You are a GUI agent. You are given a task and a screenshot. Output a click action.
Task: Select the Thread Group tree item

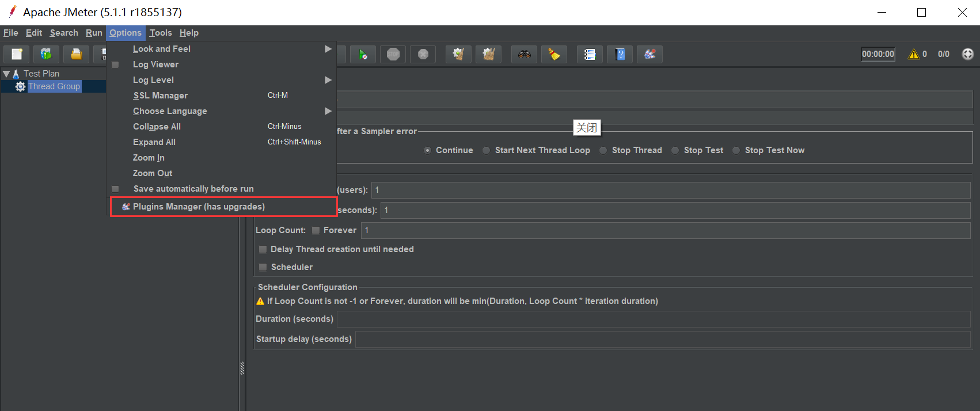(54, 86)
